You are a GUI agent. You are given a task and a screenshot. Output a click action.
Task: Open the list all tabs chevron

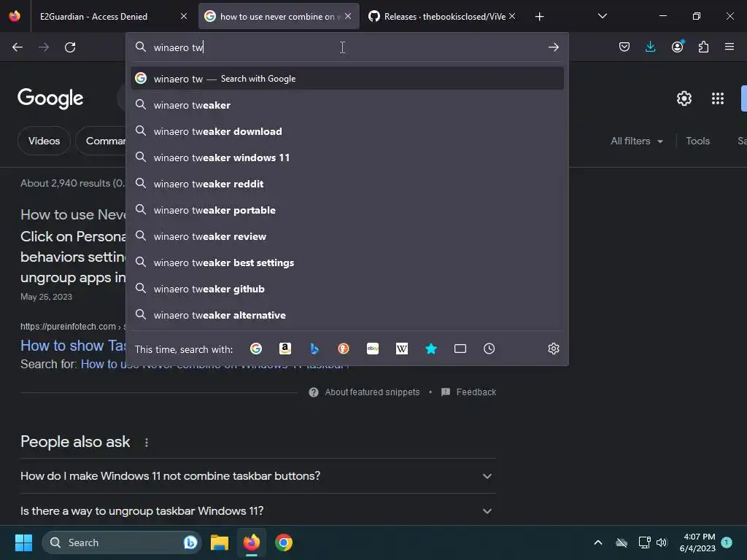pos(602,16)
